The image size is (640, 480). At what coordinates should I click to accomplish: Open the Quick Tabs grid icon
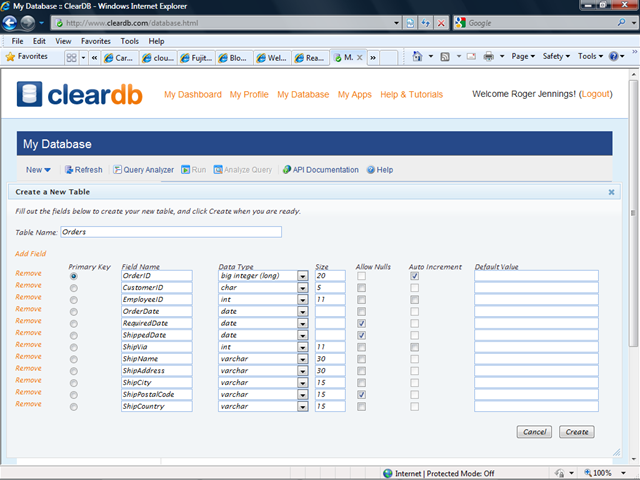tap(71, 58)
